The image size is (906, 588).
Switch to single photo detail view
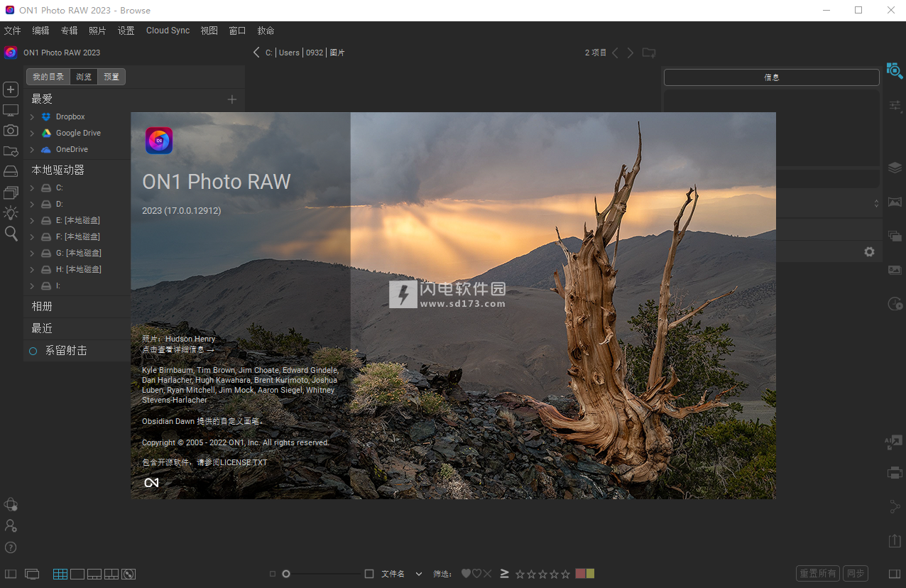(77, 574)
